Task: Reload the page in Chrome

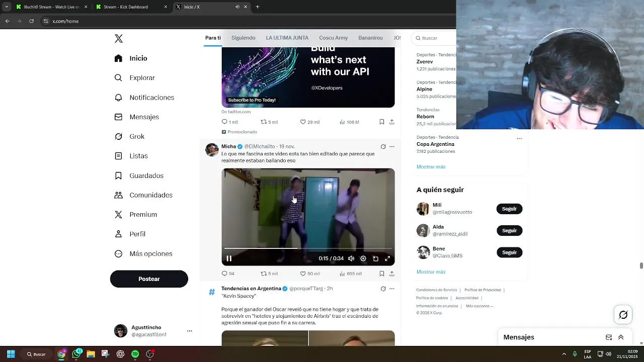Action: (31, 21)
